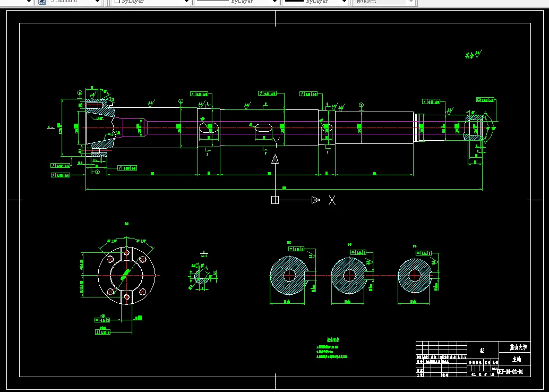This screenshot has width=549, height=392.
Task: Select the 技术要求 heading text
Action: [x=333, y=340]
